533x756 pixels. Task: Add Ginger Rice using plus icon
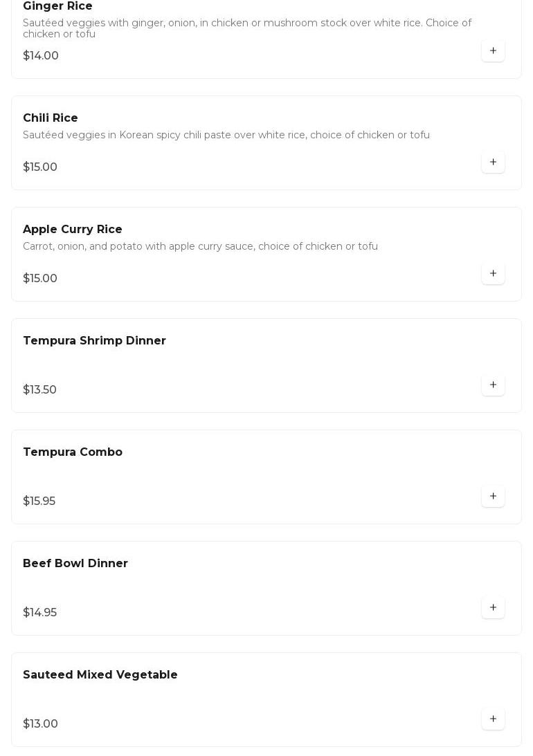493,51
